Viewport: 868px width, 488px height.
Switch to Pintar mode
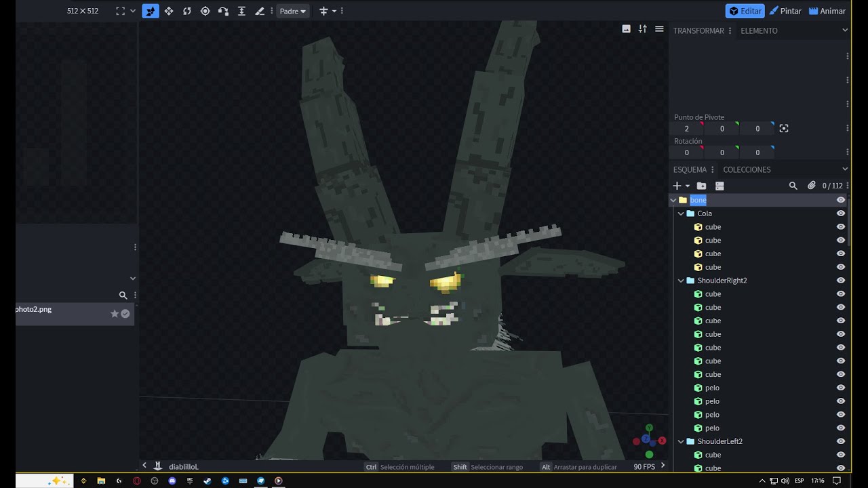pyautogui.click(x=785, y=11)
